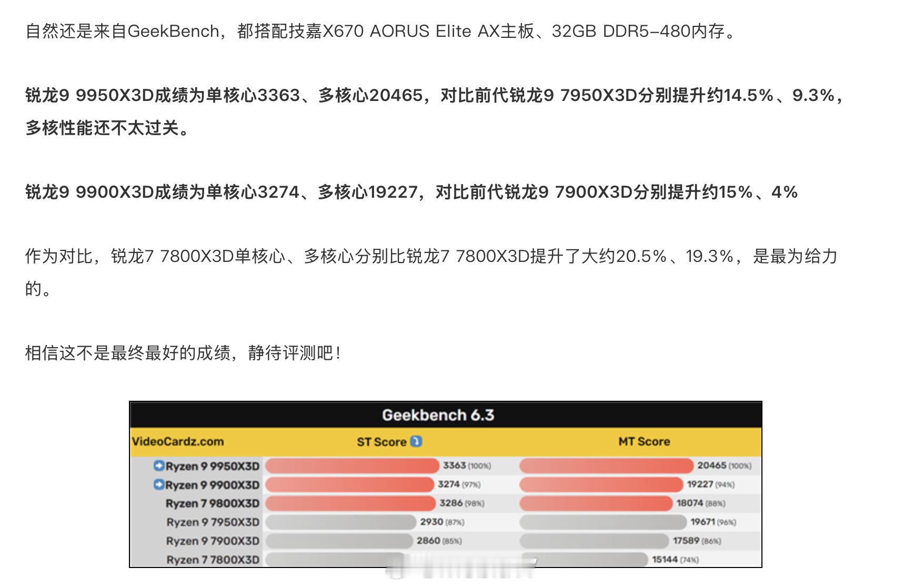The image size is (924, 588).
Task: Click the MT score value 19671
Action: pyautogui.click(x=702, y=522)
